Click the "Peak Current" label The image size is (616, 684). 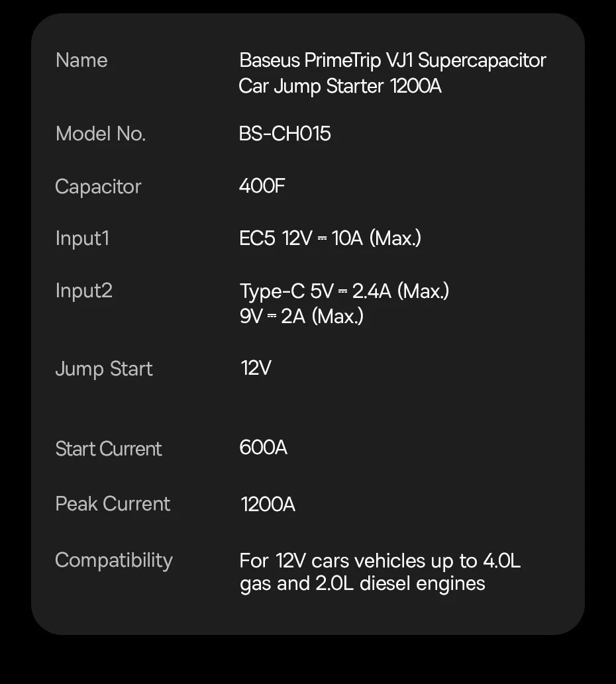point(113,504)
